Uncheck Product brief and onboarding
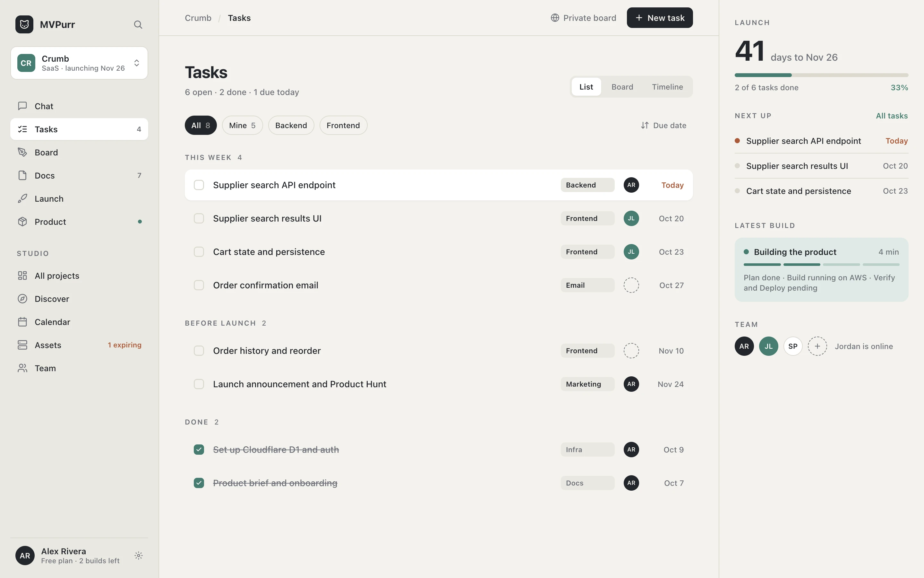Screen dimensions: 924x578 click(199, 483)
